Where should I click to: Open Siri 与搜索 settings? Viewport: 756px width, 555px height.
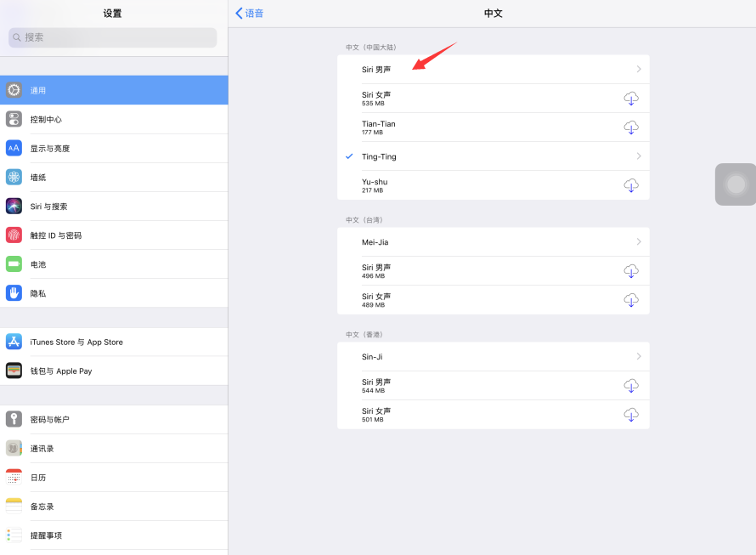tap(114, 206)
